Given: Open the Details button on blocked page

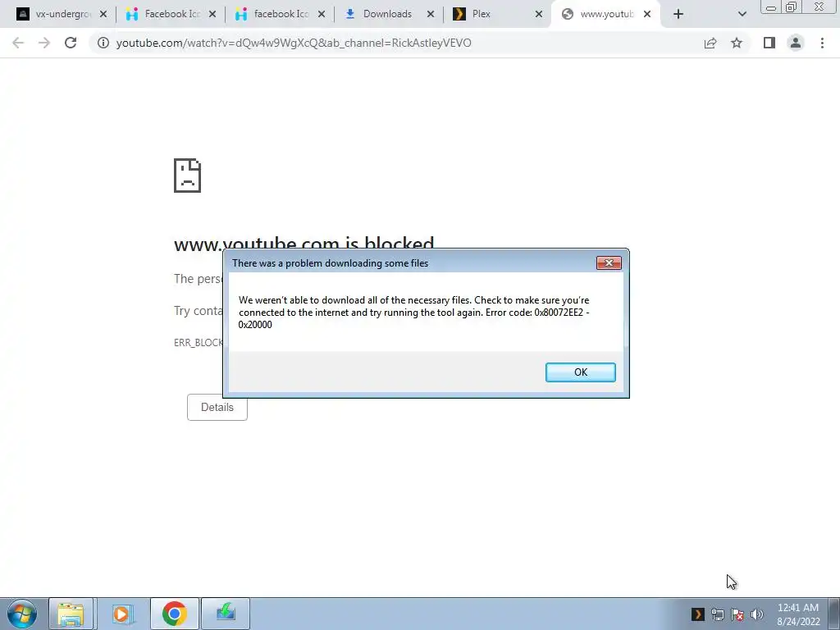Looking at the screenshot, I should tap(217, 407).
